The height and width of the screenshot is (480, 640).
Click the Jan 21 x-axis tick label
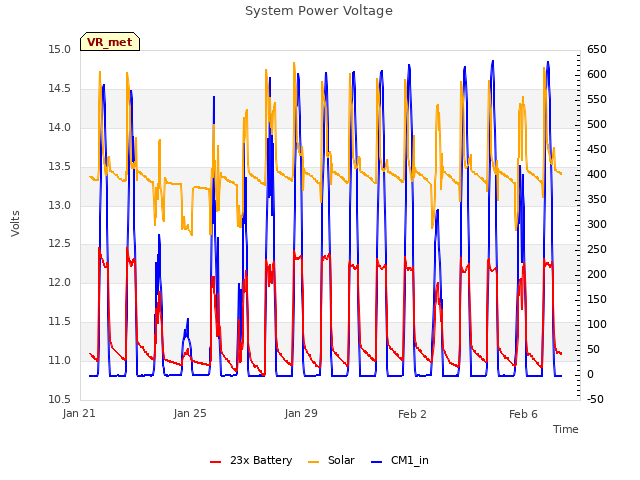[x=79, y=413]
